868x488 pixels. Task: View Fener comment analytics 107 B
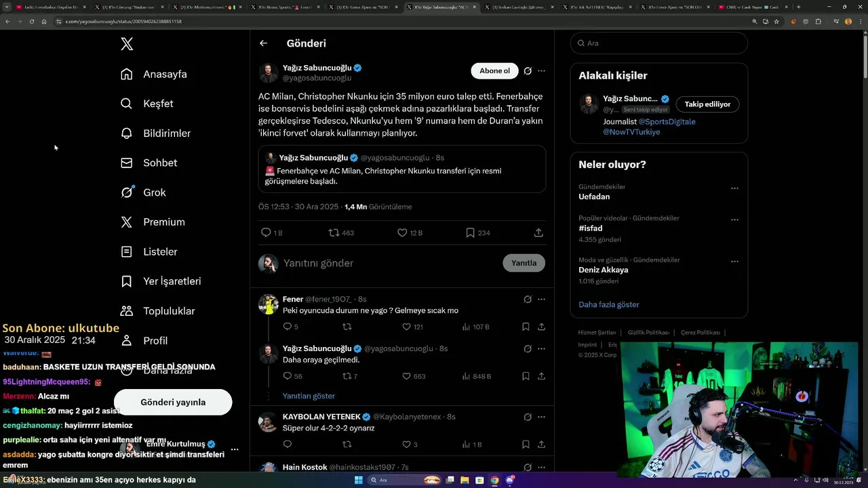[x=475, y=327]
